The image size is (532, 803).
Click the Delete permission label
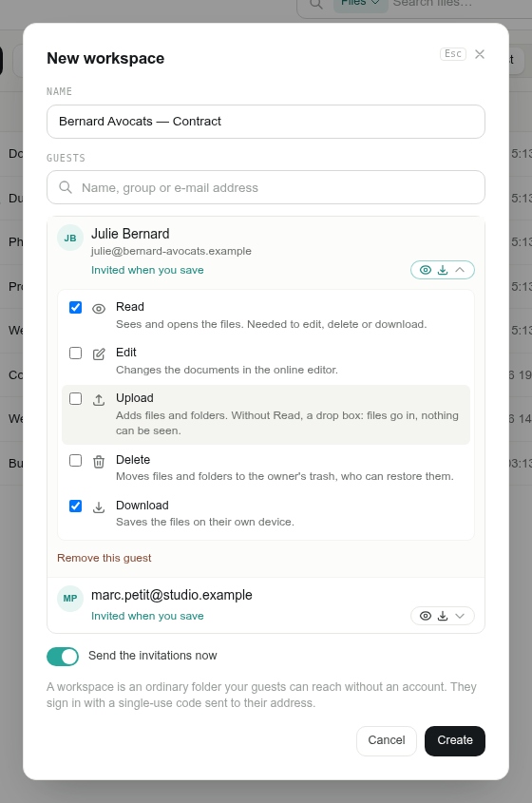pos(133,460)
